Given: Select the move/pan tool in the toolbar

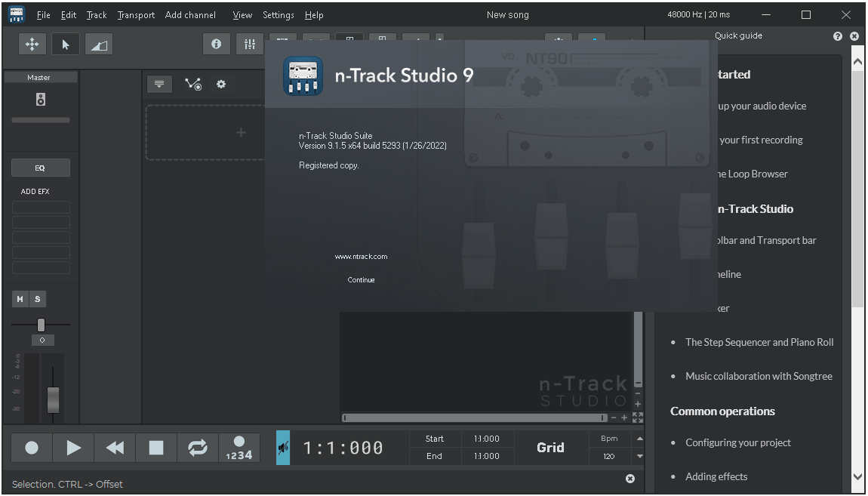Looking at the screenshot, I should click(32, 45).
